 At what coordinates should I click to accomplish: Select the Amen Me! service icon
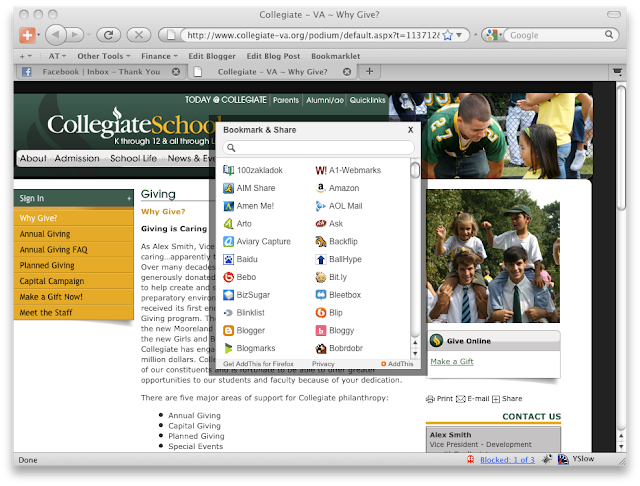pos(228,206)
